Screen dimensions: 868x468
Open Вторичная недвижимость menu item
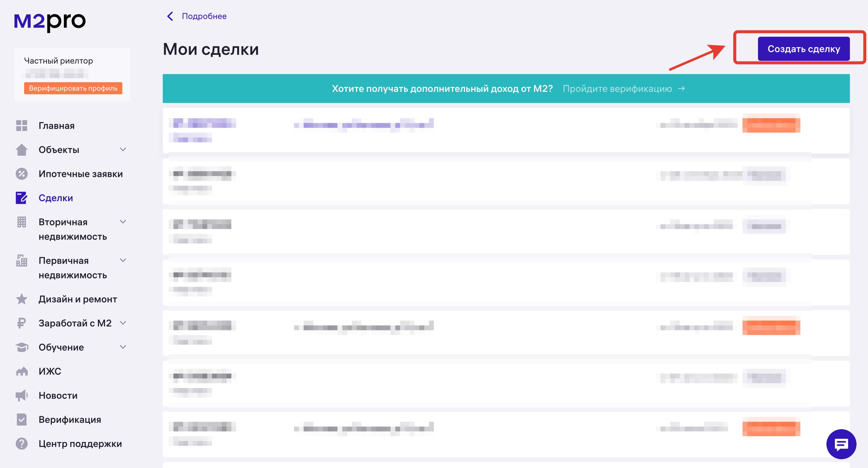coord(72,229)
